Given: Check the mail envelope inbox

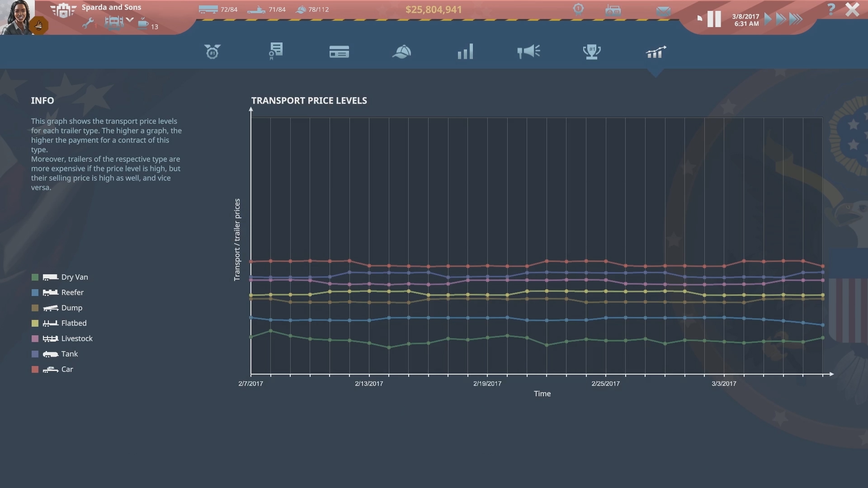Looking at the screenshot, I should 663,10.
